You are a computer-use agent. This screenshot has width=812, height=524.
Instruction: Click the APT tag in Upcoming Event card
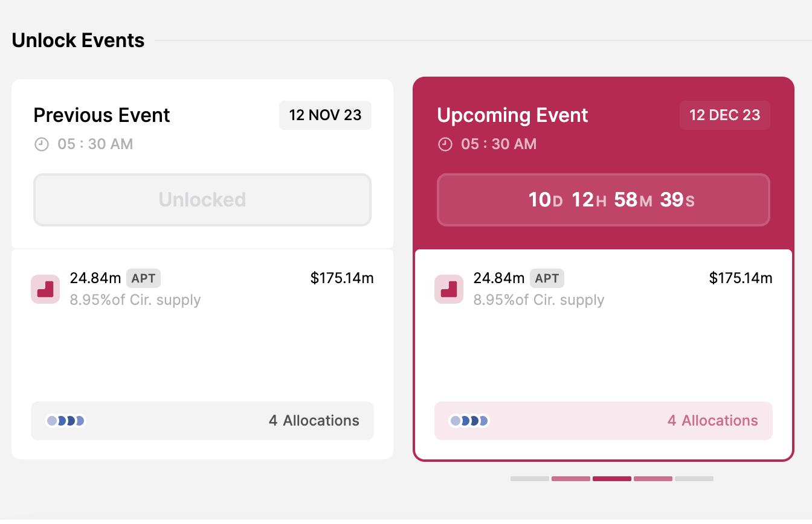point(547,278)
